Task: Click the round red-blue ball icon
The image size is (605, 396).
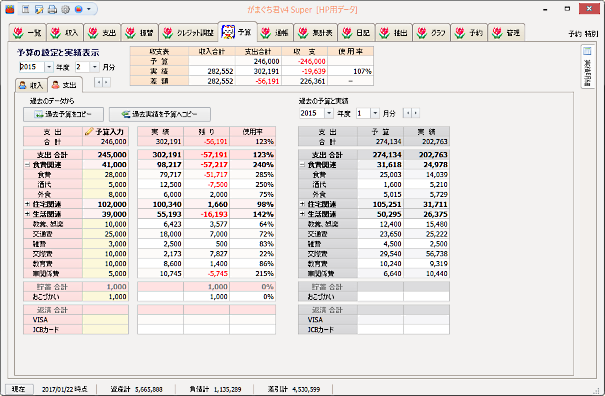Action: point(78,9)
